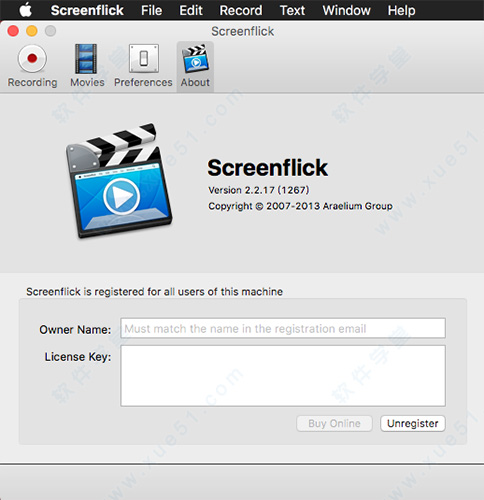This screenshot has height=500, width=484.
Task: Click the Preferences label in the toolbar
Action: point(143,82)
